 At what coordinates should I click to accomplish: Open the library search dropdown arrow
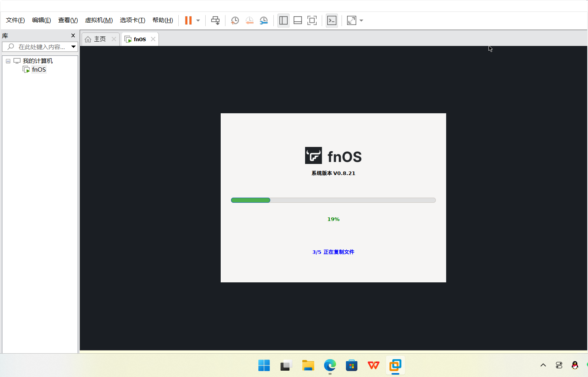coord(73,47)
